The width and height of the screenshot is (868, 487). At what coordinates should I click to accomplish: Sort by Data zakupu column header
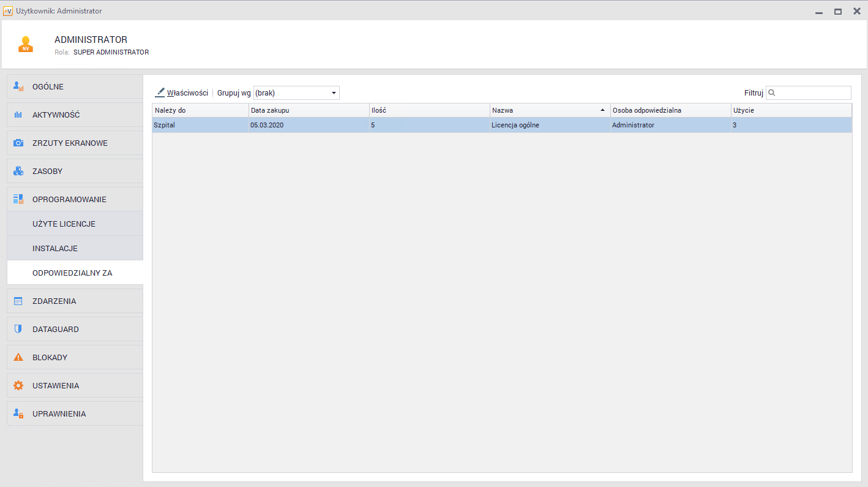coord(309,110)
